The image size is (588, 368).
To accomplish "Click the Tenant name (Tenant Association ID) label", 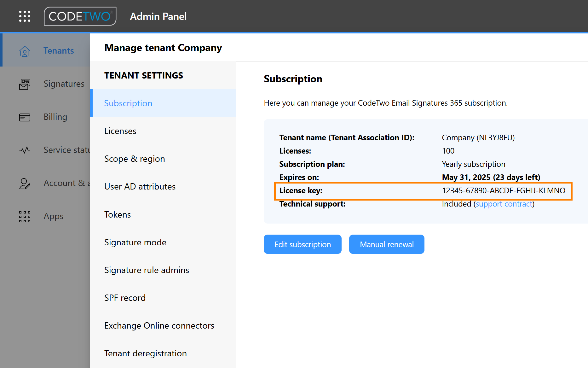I will coord(347,138).
